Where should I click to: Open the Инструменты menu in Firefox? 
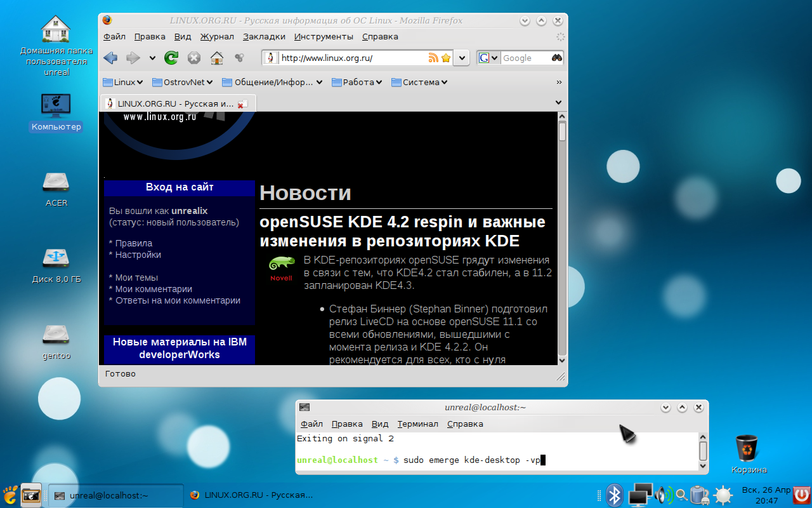pyautogui.click(x=324, y=36)
